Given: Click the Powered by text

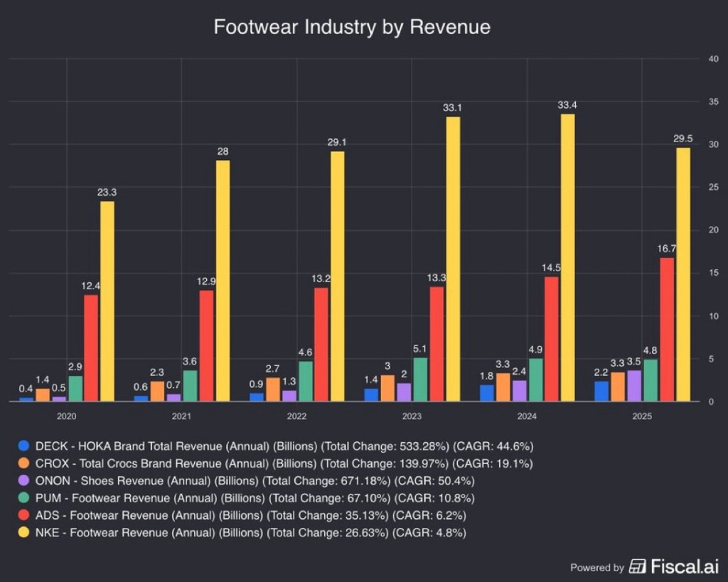Looking at the screenshot, I should pyautogui.click(x=596, y=567).
